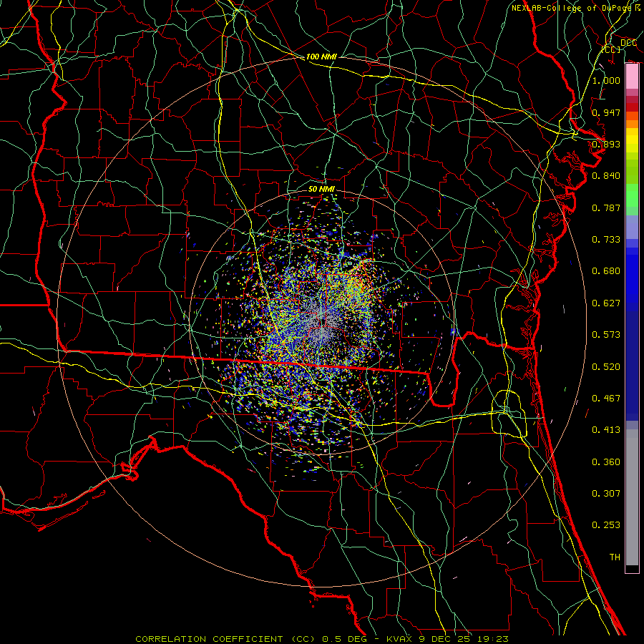The height and width of the screenshot is (644, 644).
Task: Select the 0.893 legend value
Action: pos(606,144)
